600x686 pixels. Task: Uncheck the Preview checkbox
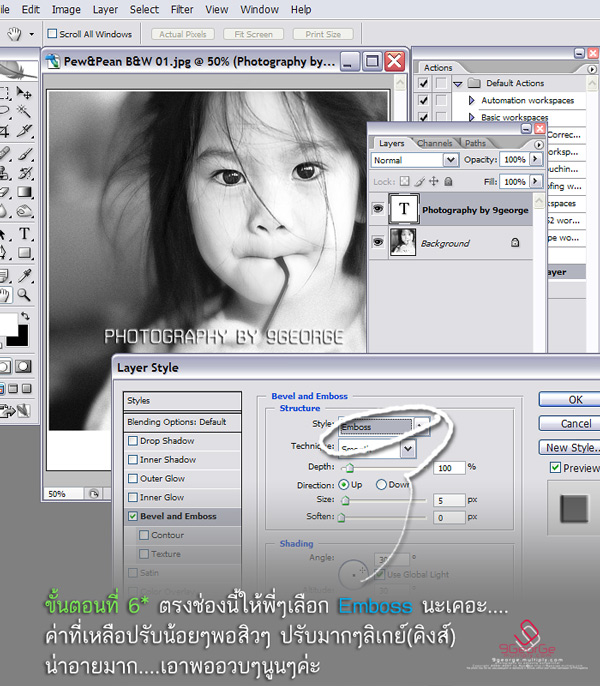(555, 468)
